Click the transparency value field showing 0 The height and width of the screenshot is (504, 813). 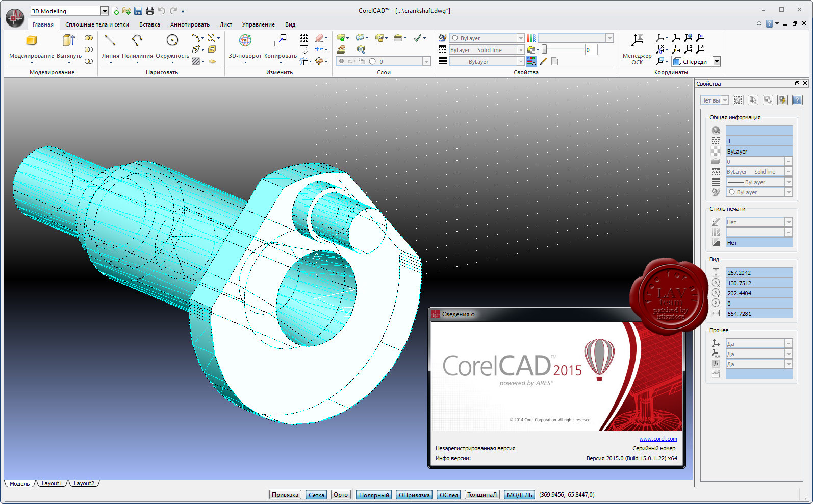(591, 50)
